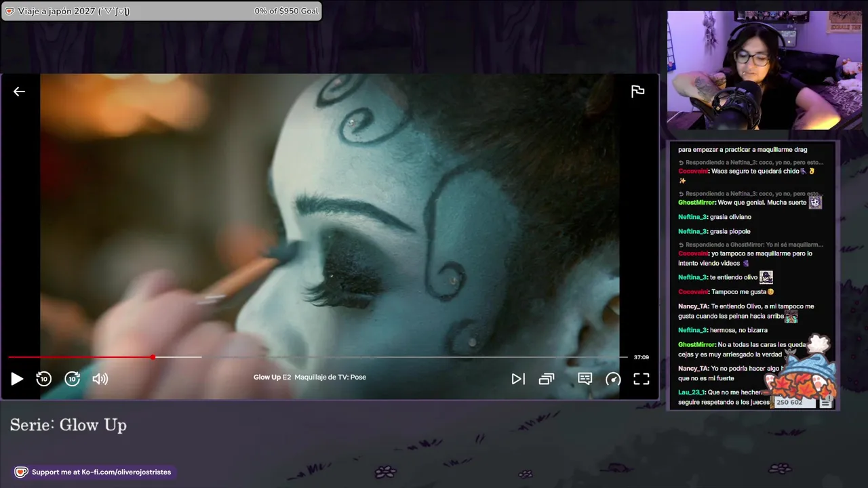The height and width of the screenshot is (488, 868).
Task: Click the 'grasia piopole' chat message
Action: tap(714, 232)
